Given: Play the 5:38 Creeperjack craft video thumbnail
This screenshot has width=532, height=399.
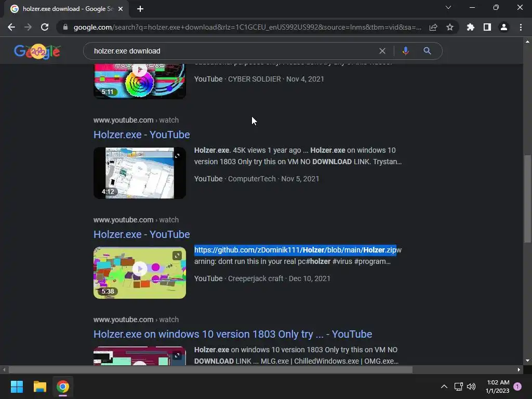Looking at the screenshot, I should (x=140, y=273).
